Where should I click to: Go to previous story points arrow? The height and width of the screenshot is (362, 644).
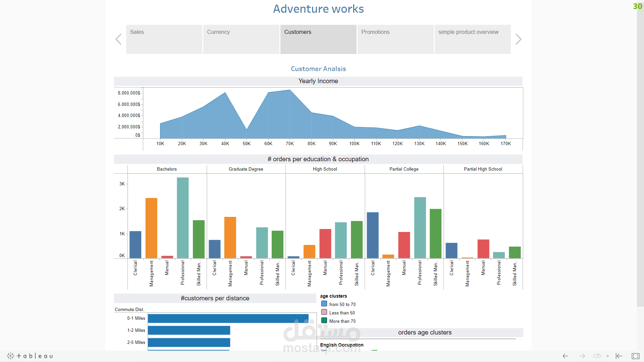tap(118, 39)
